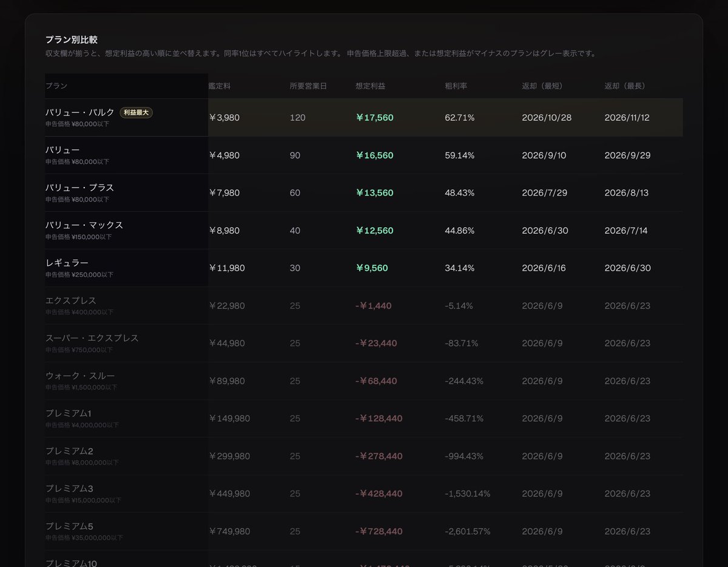Screen dimensions: 728x567
Task: Click the プラン別比較 heading
Action: tap(72, 39)
